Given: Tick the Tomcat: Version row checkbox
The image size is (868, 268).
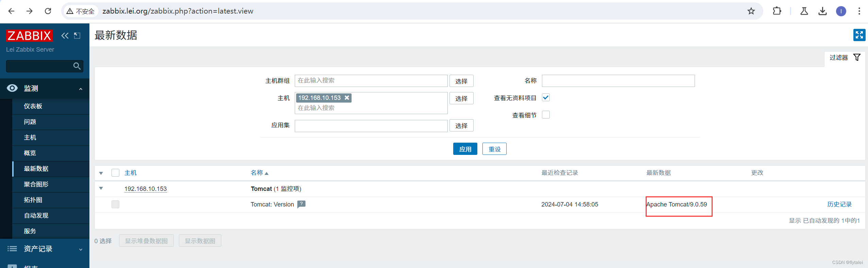Looking at the screenshot, I should click(x=115, y=204).
